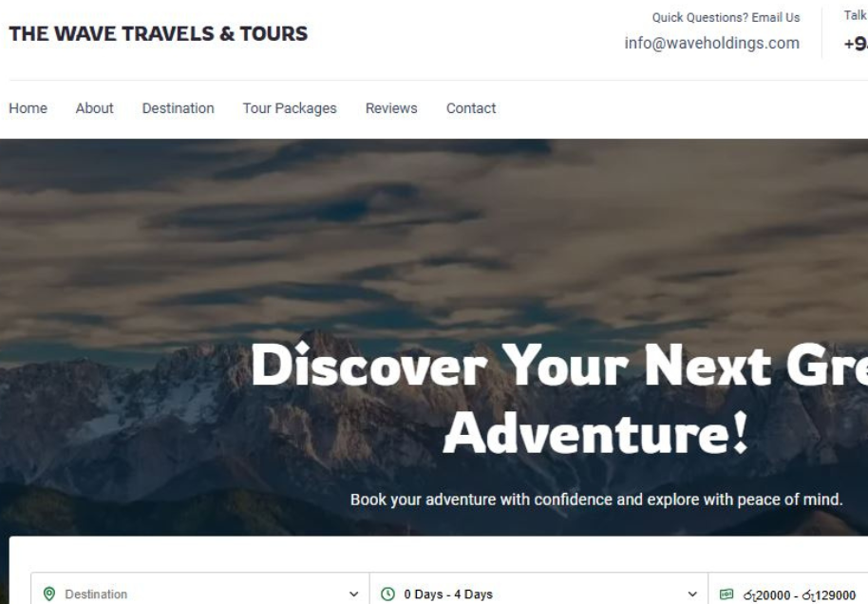Click the money bill icon by price range

[726, 595]
